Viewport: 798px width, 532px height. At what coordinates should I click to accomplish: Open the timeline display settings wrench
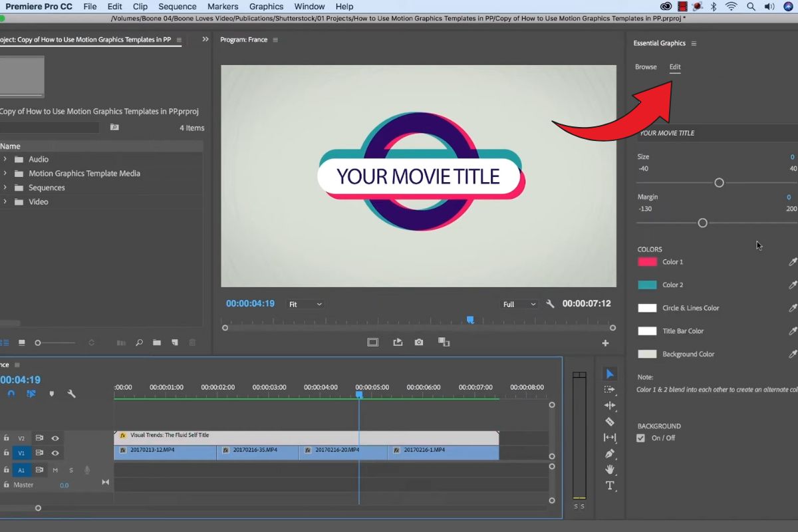pyautogui.click(x=71, y=394)
